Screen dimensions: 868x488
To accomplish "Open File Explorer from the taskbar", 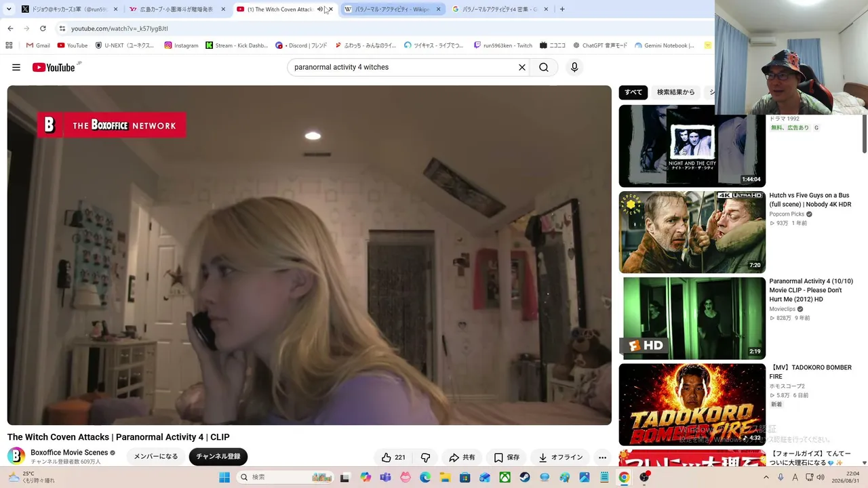I will [x=445, y=477].
